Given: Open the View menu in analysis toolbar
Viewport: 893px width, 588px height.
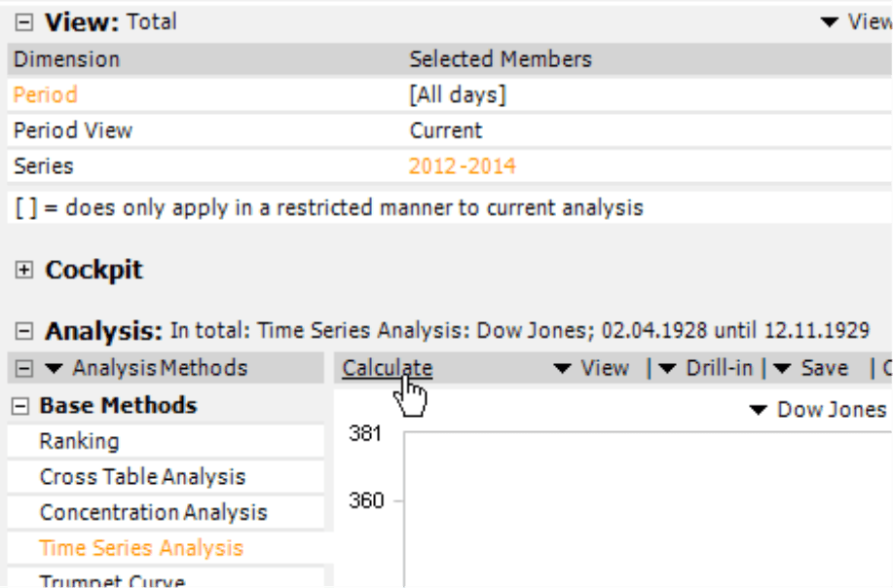Looking at the screenshot, I should click(592, 368).
